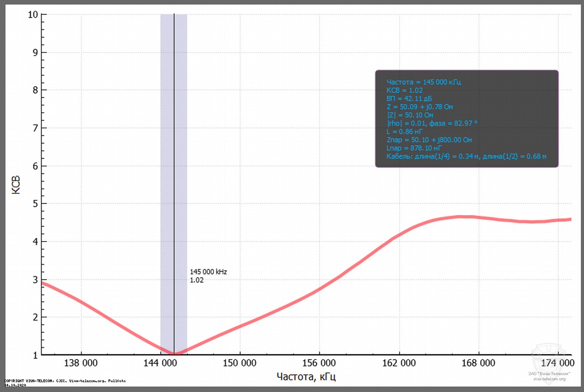The width and height of the screenshot is (584, 392).
Task: Click the "КСВ = 1.02" line in info box
Action: click(404, 90)
